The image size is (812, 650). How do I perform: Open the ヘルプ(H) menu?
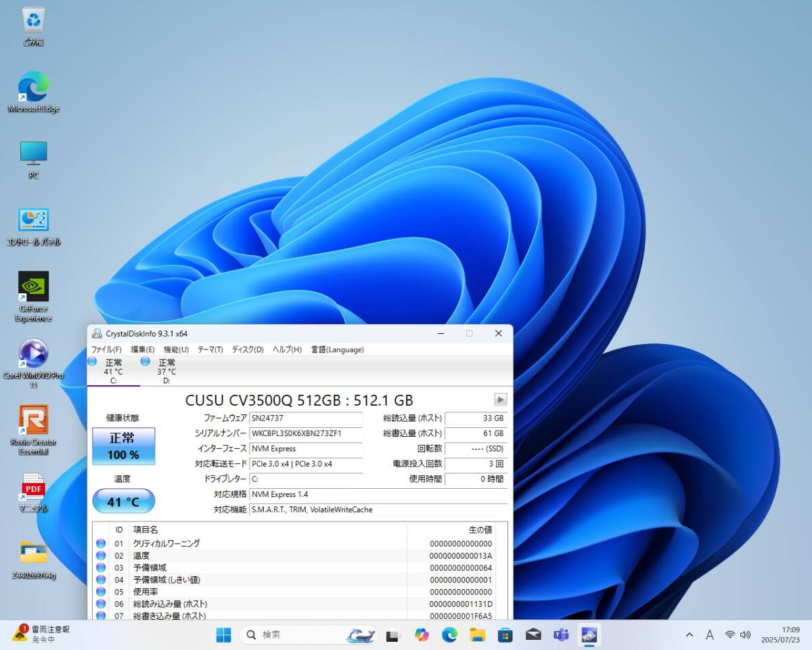coord(287,349)
